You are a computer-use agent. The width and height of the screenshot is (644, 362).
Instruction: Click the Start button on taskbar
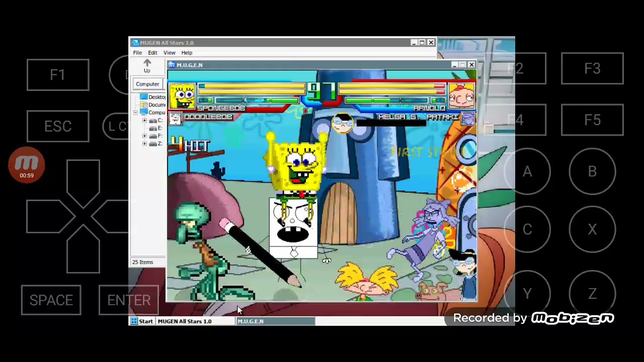(142, 321)
